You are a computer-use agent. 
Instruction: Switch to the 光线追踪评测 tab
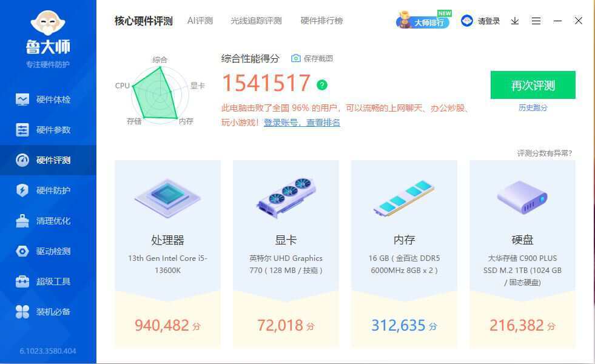tap(255, 20)
